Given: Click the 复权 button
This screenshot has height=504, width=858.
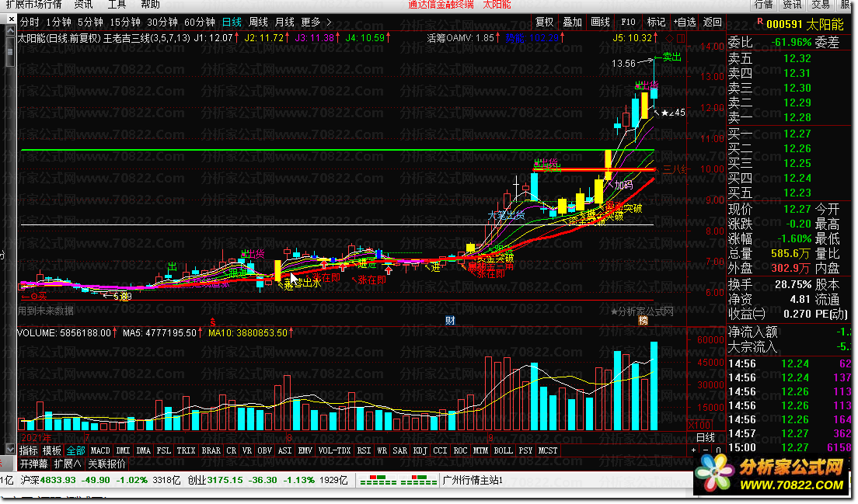Looking at the screenshot, I should click(544, 22).
